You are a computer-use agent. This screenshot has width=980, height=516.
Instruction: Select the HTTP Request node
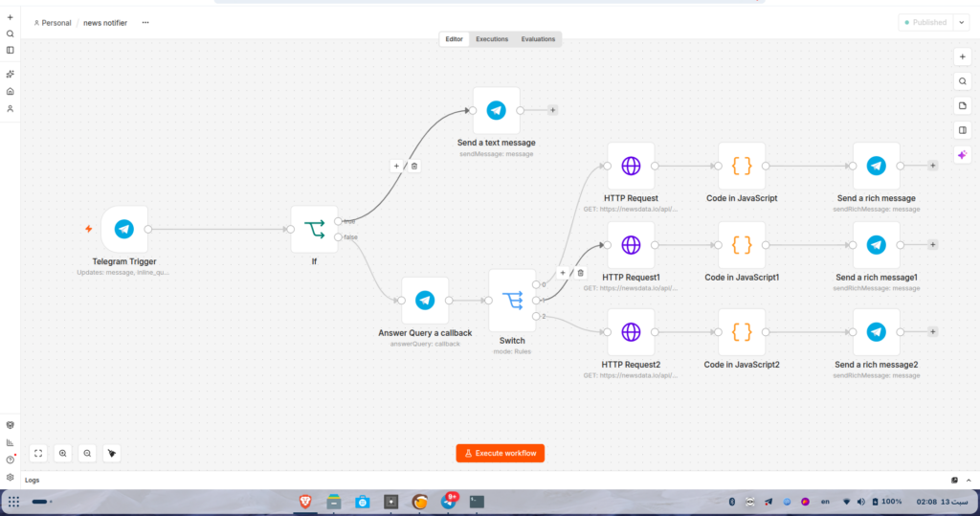pyautogui.click(x=631, y=166)
